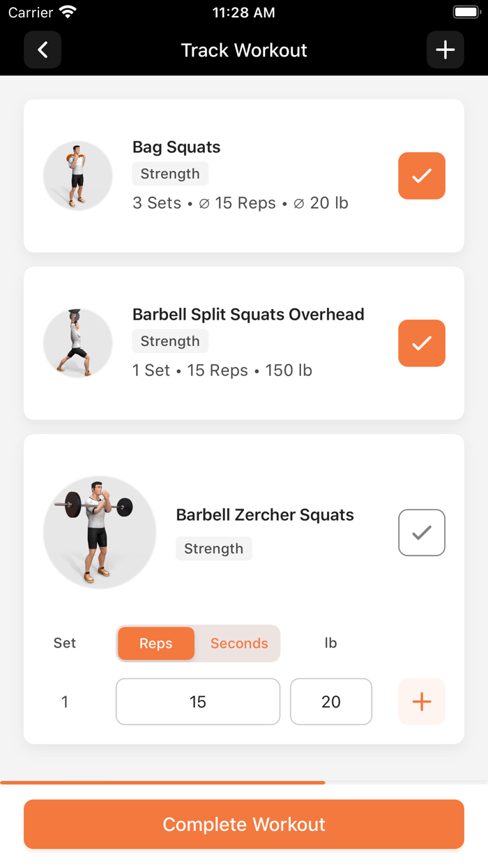Tap the Strength tag under Zercher Squats
This screenshot has width=488, height=868.
click(213, 548)
